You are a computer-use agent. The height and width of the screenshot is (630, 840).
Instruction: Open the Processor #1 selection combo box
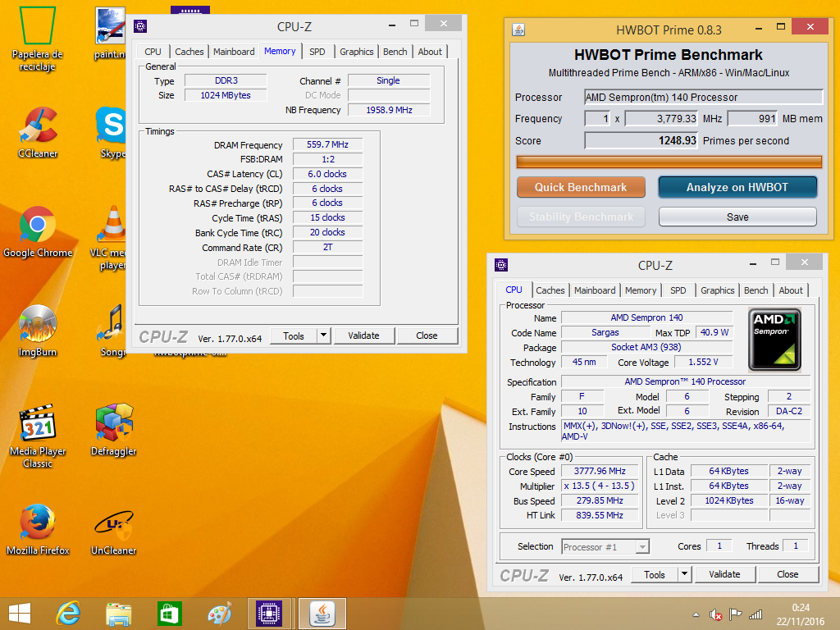(x=605, y=546)
